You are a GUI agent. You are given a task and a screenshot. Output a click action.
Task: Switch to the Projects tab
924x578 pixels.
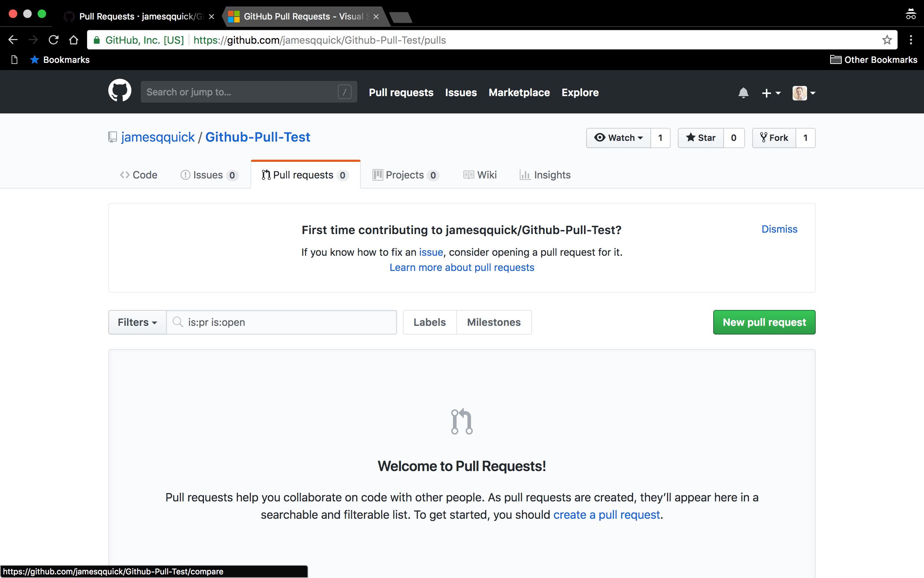point(406,175)
